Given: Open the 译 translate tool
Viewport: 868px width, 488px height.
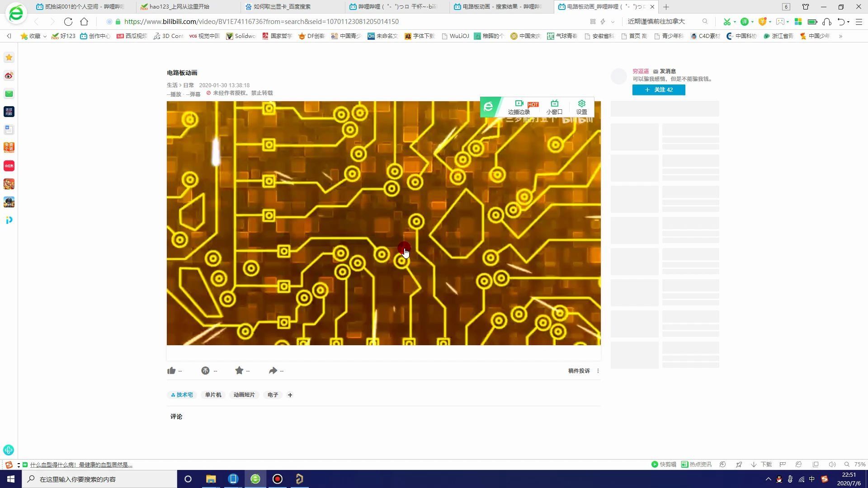Looking at the screenshot, I should tap(745, 21).
